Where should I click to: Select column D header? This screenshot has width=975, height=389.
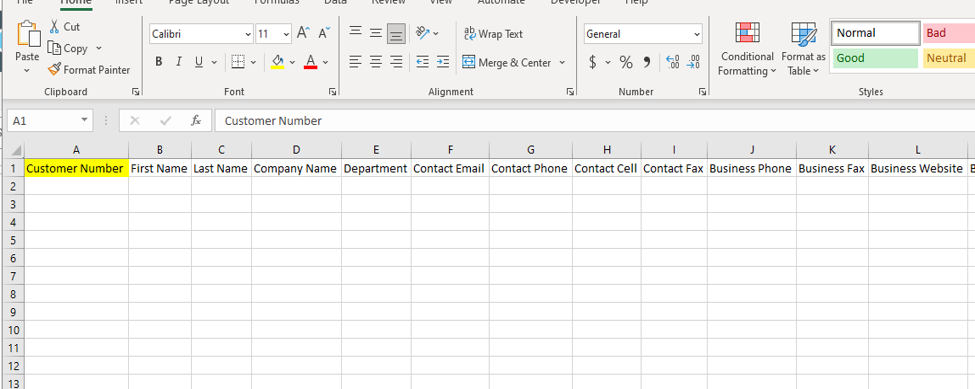click(297, 150)
